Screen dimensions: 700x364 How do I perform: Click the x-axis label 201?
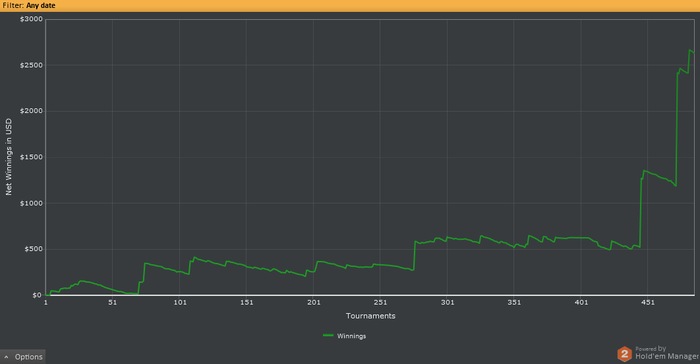click(313, 302)
